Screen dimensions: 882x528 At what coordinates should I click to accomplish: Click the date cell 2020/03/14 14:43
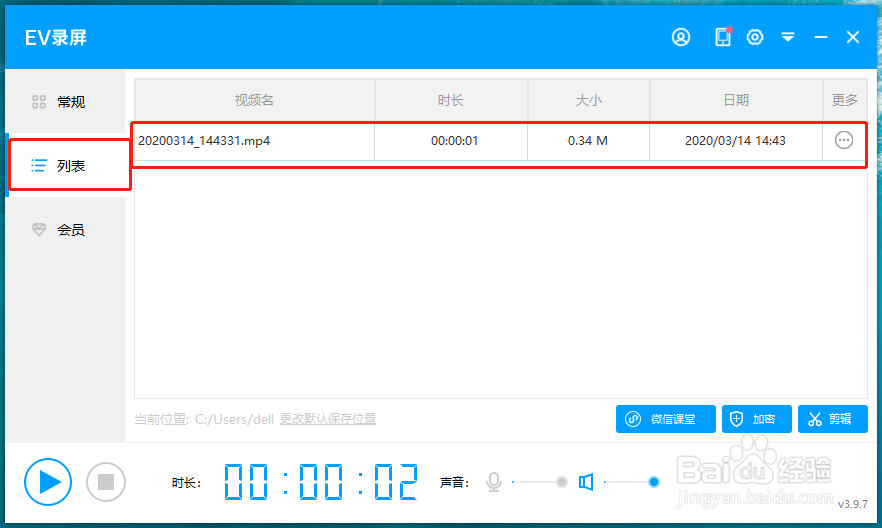click(735, 141)
